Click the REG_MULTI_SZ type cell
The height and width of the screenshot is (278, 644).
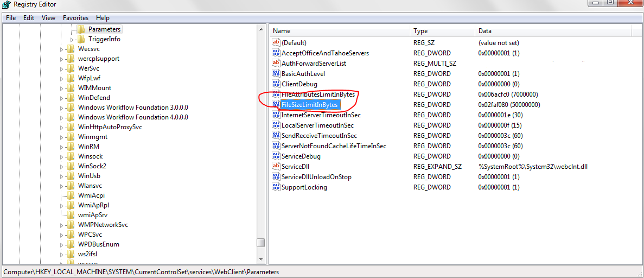click(x=435, y=64)
